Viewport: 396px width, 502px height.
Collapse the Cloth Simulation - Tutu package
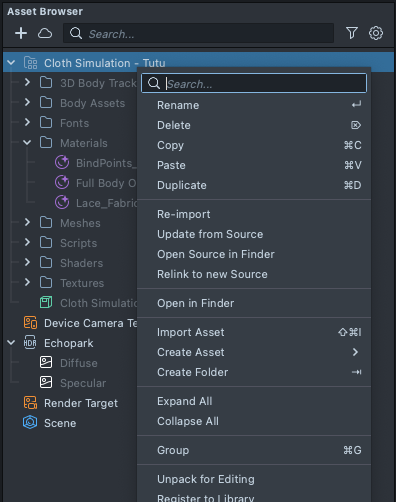coord(11,63)
